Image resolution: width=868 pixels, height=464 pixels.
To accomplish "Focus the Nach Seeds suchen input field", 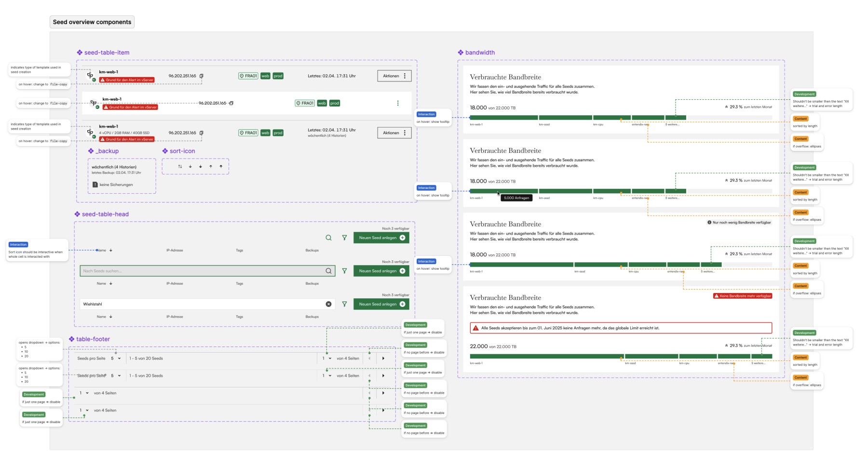I will (x=203, y=271).
